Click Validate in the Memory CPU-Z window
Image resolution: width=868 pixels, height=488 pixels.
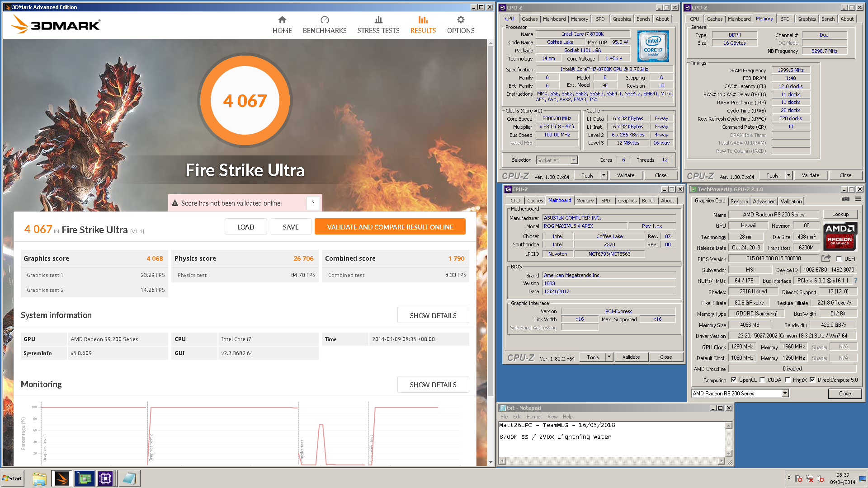(x=811, y=175)
